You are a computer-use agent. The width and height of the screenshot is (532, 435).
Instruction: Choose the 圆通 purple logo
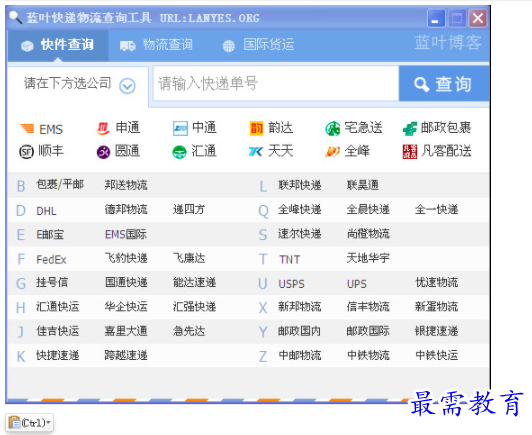(x=103, y=152)
